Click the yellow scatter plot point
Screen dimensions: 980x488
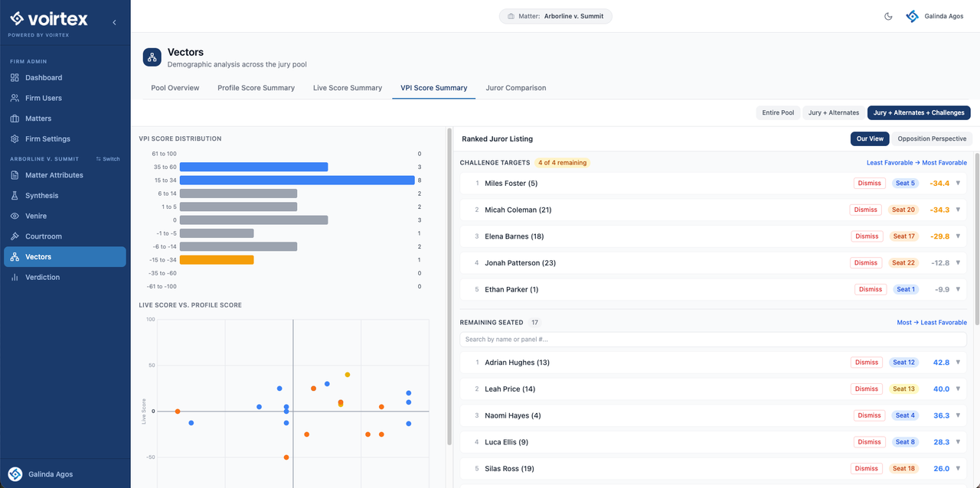click(348, 375)
